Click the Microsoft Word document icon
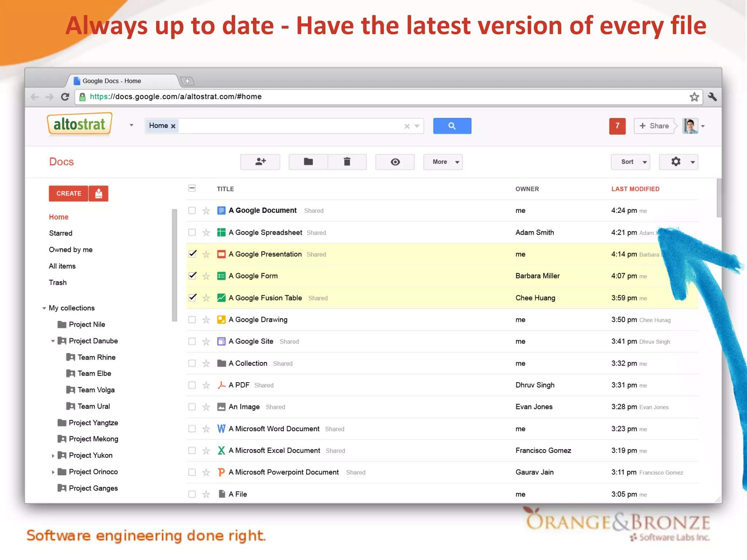The width and height of the screenshot is (747, 560). coord(221,429)
